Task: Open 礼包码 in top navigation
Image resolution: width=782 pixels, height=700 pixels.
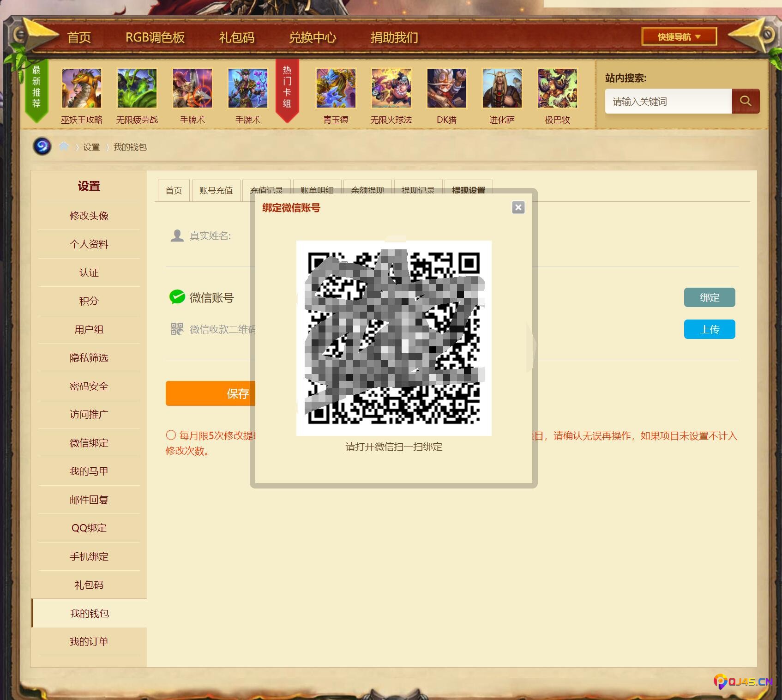Action: (x=236, y=37)
